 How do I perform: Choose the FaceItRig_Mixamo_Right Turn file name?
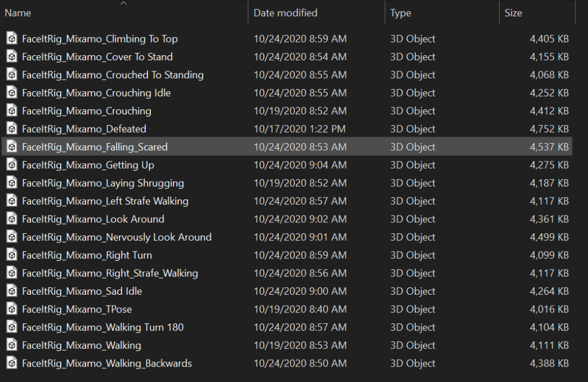click(87, 255)
